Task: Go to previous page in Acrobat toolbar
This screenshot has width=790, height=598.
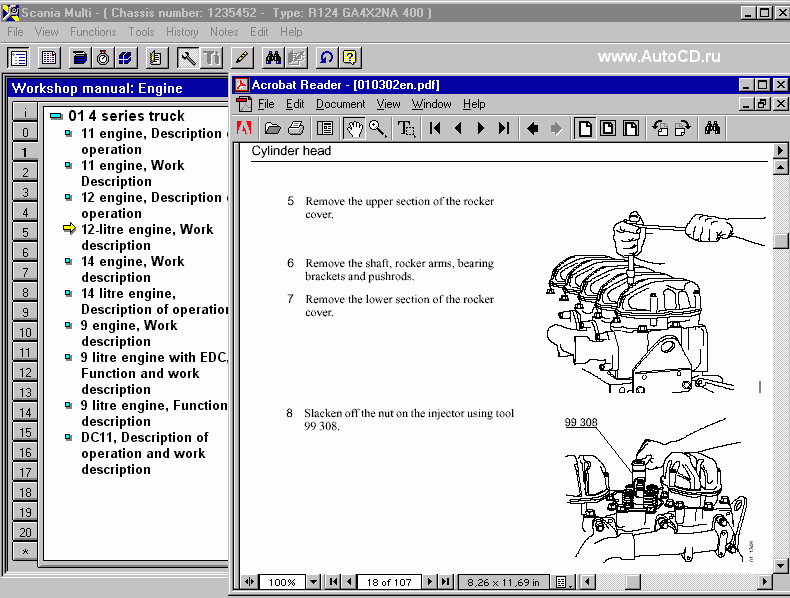Action: 458,128
